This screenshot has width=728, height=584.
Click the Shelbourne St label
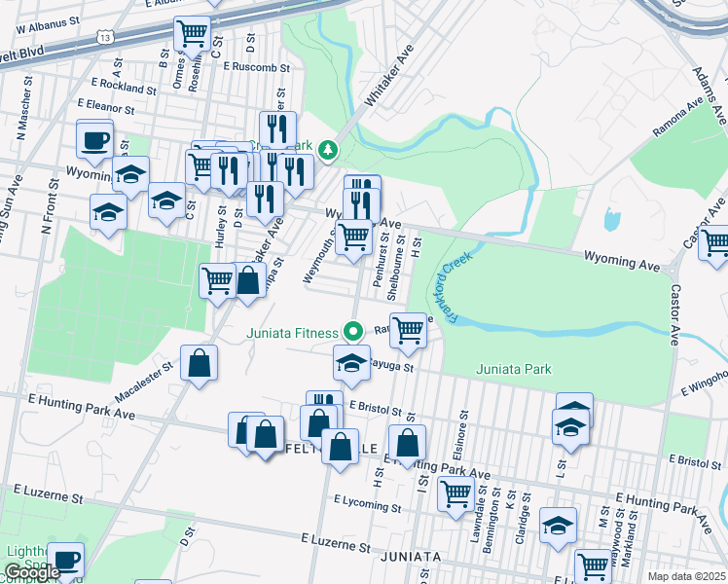[396, 268]
